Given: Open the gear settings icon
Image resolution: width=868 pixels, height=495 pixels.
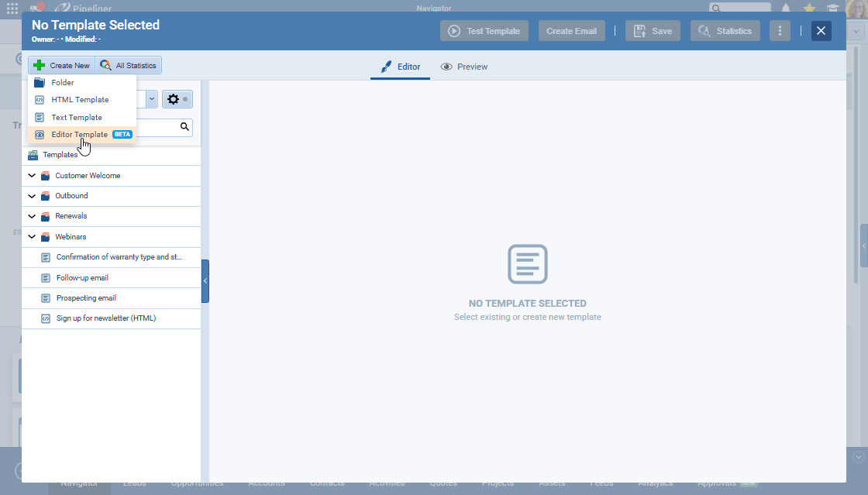Looking at the screenshot, I should (173, 99).
